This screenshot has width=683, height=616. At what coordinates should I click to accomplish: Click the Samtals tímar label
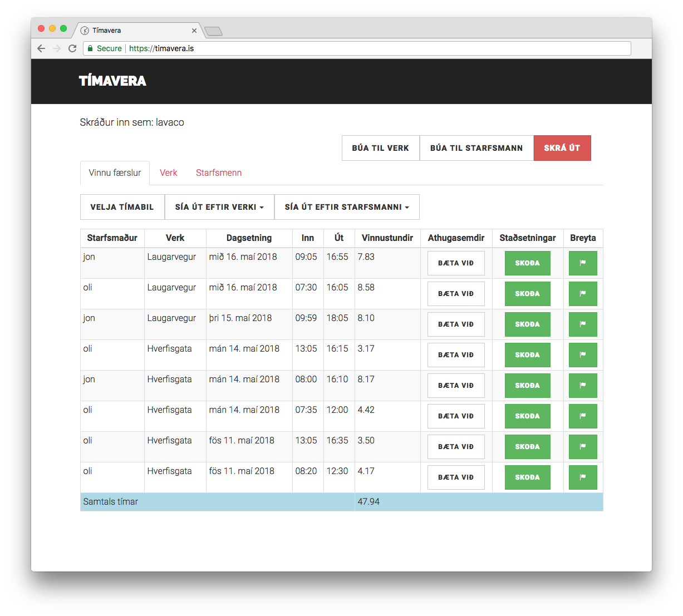[x=111, y=502]
